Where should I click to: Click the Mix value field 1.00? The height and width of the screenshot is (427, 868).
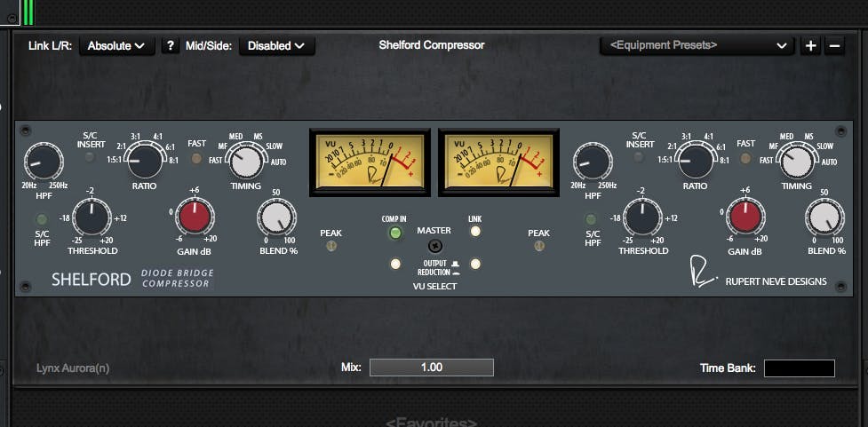[431, 368]
